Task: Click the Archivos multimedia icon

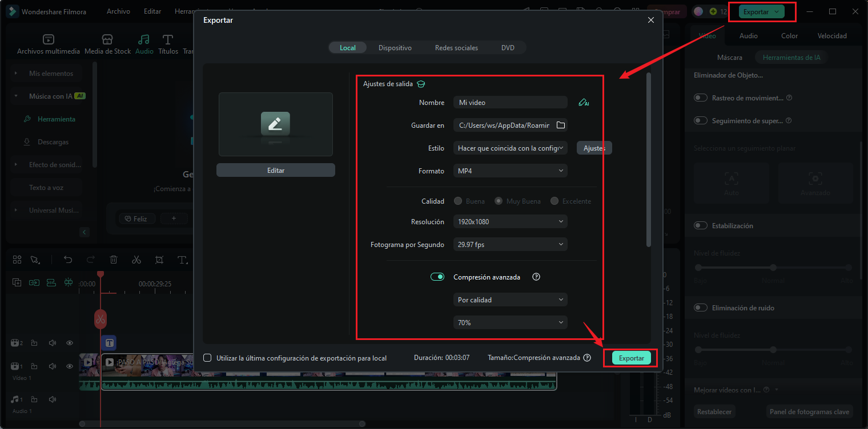Action: coord(49,39)
